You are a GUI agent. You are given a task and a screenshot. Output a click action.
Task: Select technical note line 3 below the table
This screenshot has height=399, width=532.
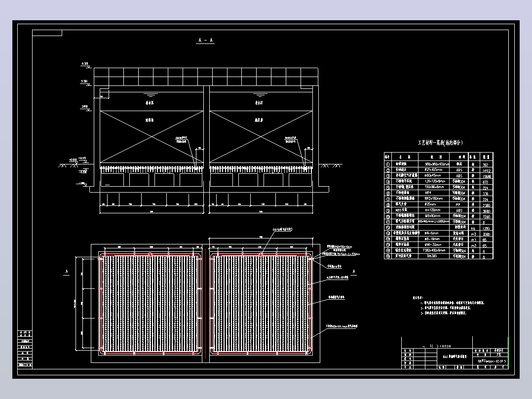444,313
